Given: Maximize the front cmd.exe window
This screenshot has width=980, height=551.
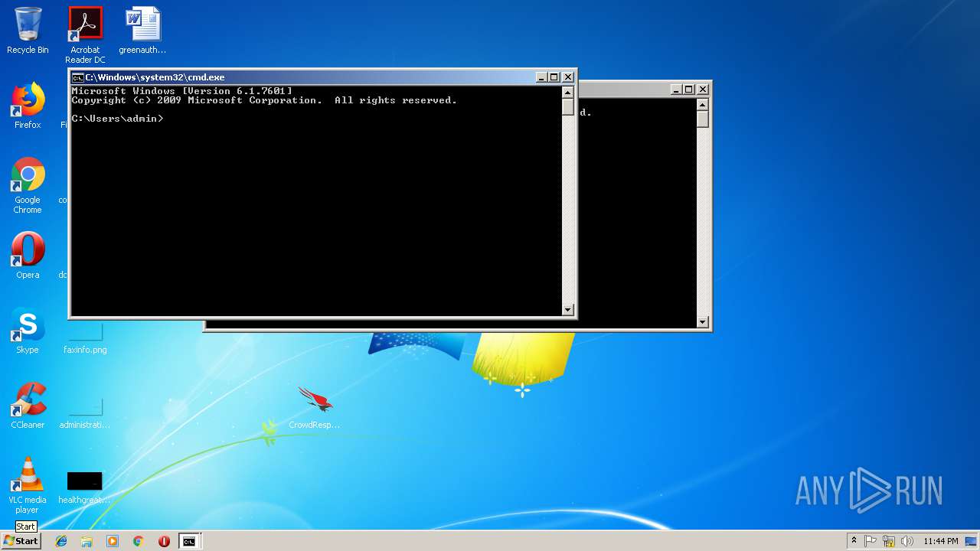Looking at the screenshot, I should click(x=554, y=77).
